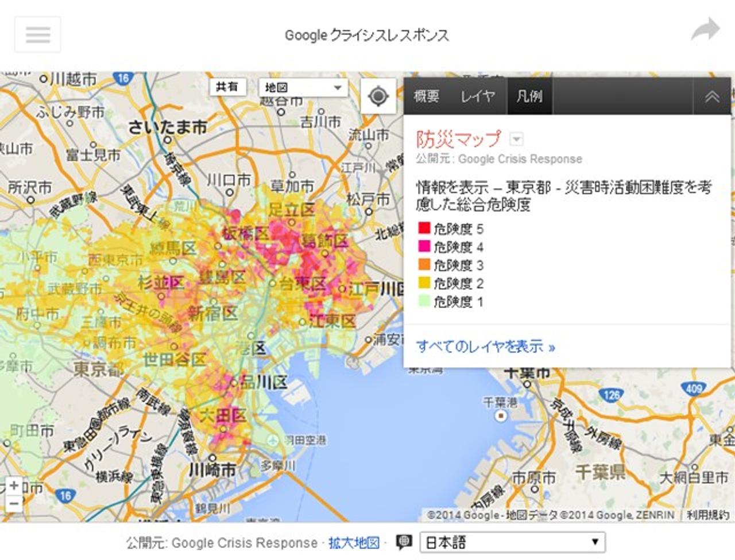The width and height of the screenshot is (735, 560).
Task: Click the 危険度 5 red swatch
Action: click(x=424, y=228)
